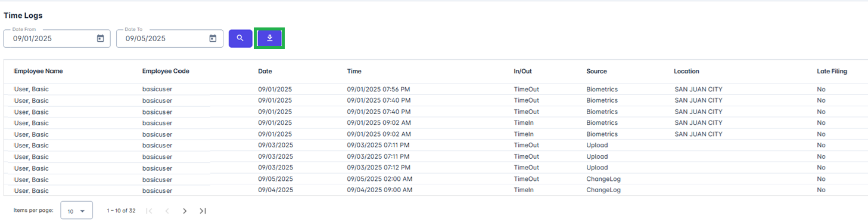
Task: Click the Date To input field
Action: 169,39
